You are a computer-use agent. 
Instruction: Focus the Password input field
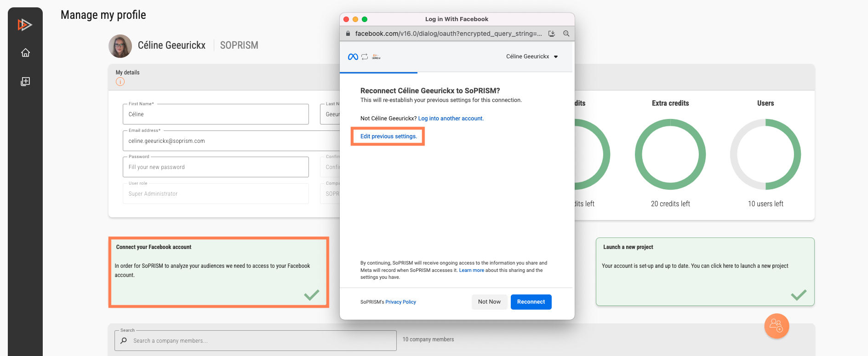216,167
